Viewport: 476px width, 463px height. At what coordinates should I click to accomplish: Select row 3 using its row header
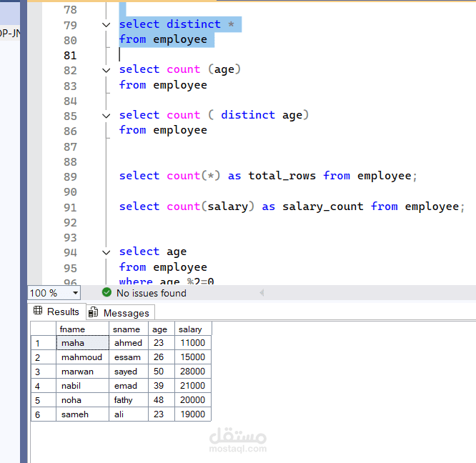point(43,372)
